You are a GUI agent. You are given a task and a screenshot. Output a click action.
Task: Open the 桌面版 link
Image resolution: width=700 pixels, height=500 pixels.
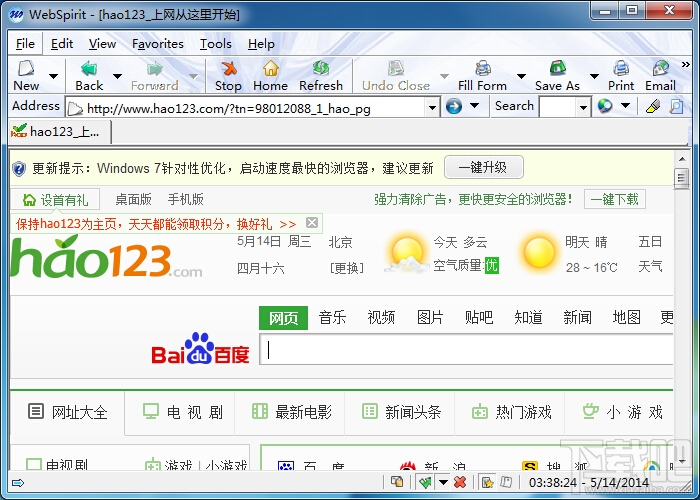[133, 199]
